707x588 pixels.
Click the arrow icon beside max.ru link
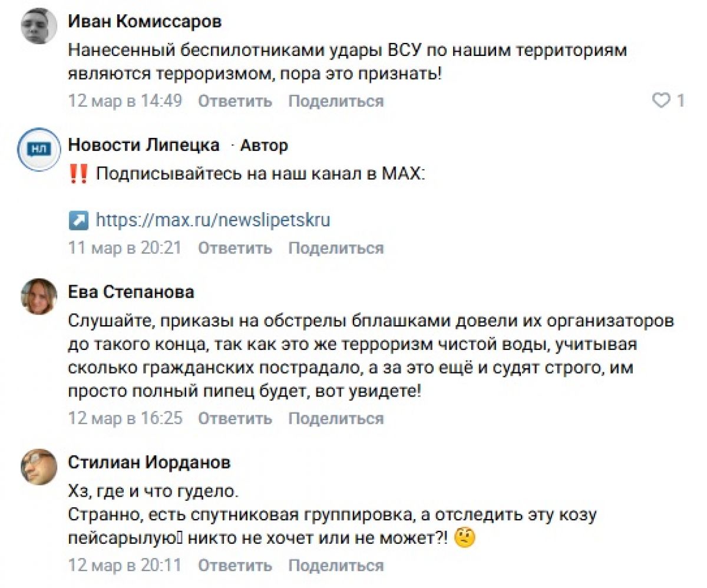[78, 221]
